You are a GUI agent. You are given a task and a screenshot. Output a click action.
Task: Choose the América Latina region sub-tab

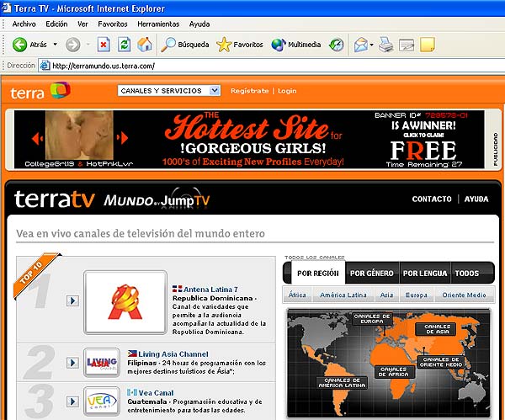[343, 295]
